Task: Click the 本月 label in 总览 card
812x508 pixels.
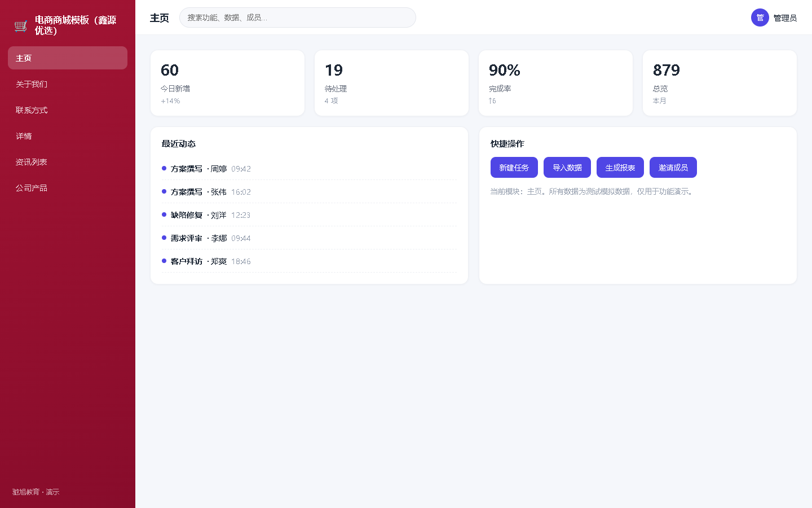Action: click(660, 101)
